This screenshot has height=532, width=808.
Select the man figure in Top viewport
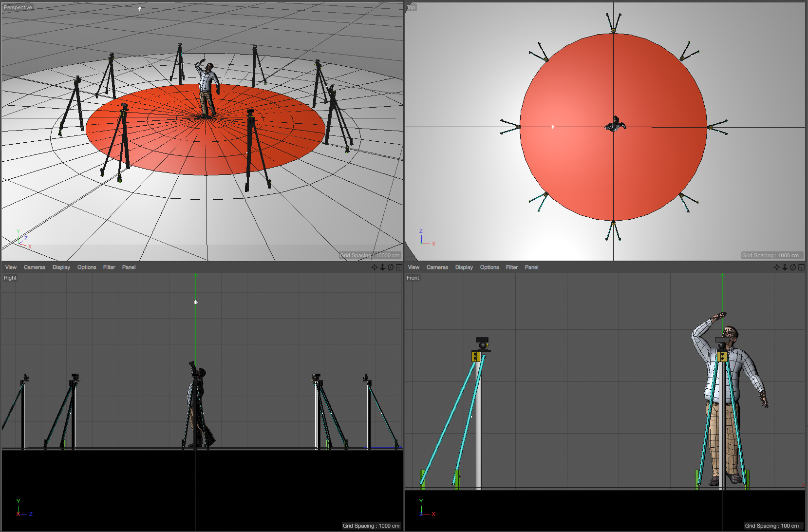pyautogui.click(x=615, y=125)
